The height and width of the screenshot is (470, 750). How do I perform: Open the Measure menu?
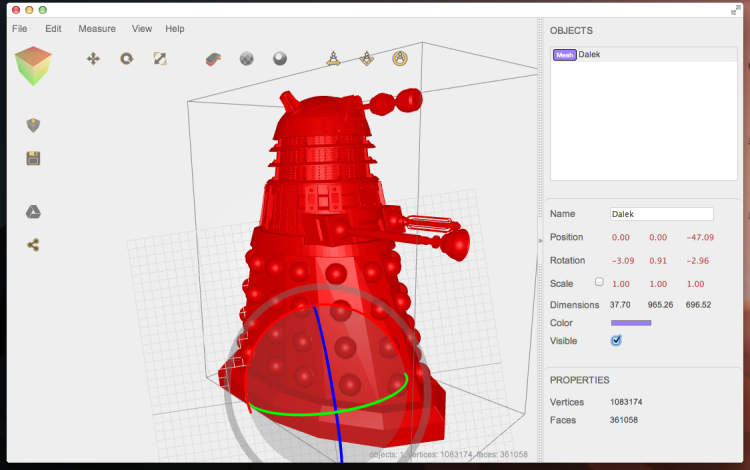click(97, 29)
